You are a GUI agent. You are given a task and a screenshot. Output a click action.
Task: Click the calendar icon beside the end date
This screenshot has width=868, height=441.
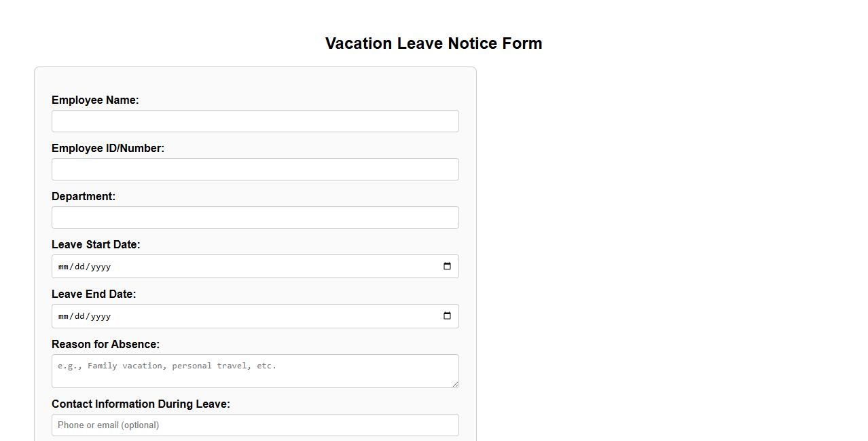tap(447, 315)
